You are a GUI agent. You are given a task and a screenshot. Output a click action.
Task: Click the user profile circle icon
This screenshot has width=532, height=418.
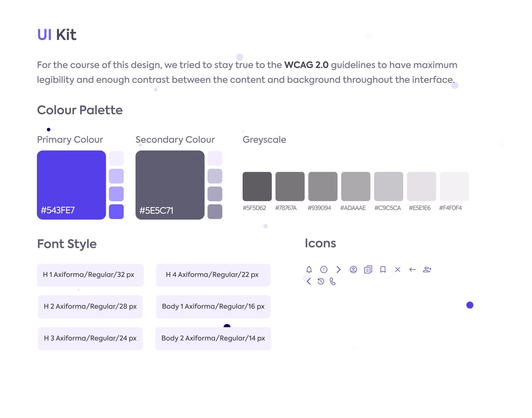pos(353,269)
